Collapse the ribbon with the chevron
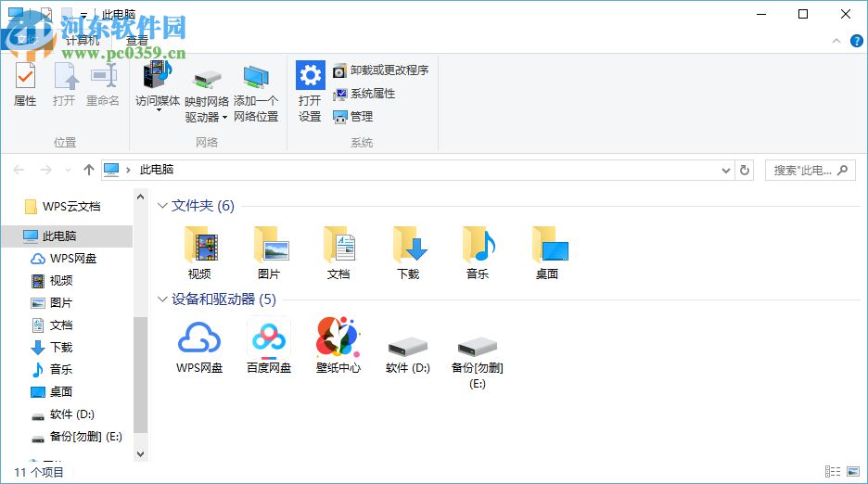Viewport: 868px width, 484px height. 836,41
